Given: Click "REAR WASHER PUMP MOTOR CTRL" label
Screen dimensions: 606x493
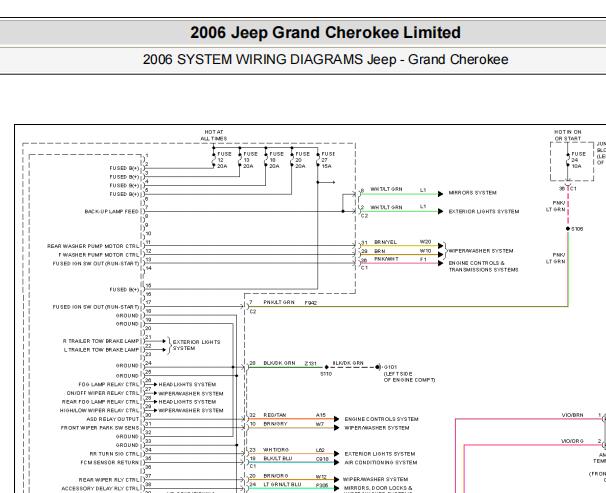Looking at the screenshot, I should point(93,246).
